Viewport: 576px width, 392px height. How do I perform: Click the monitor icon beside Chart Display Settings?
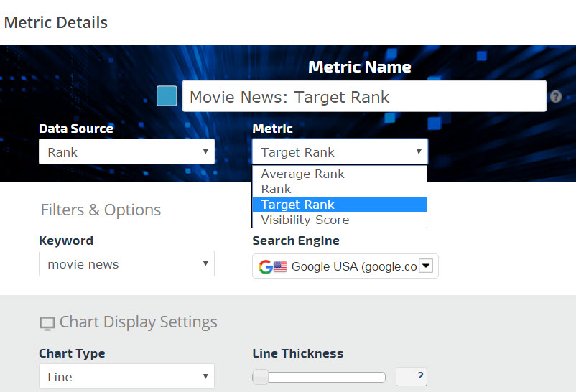tap(47, 323)
